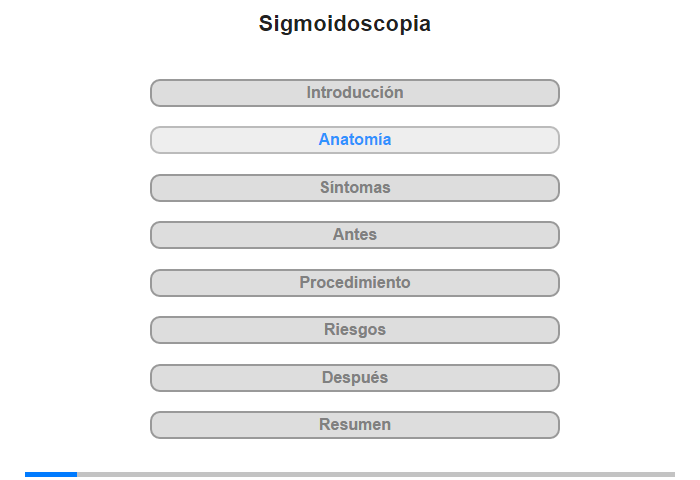Select the highlighted Anatomía button

[x=354, y=140]
